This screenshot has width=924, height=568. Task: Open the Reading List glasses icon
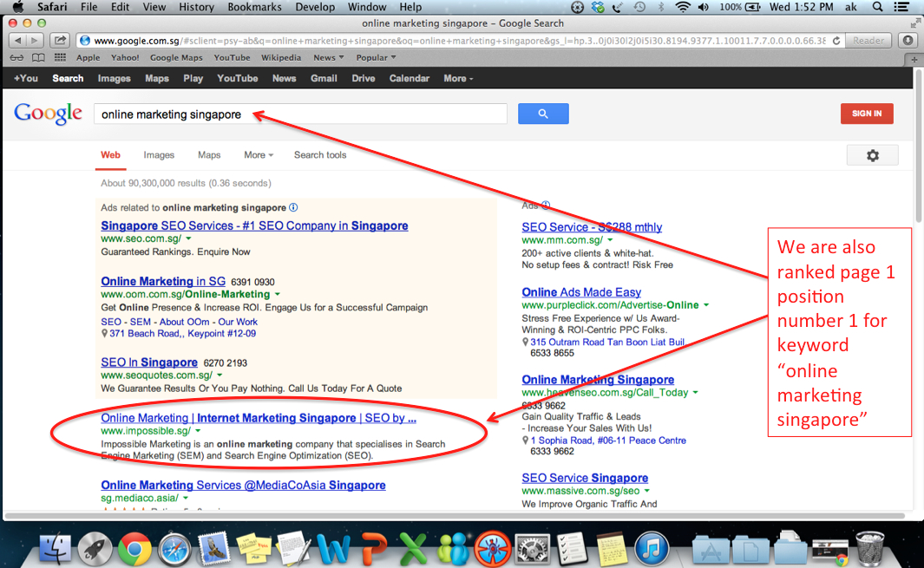pyautogui.click(x=16, y=58)
